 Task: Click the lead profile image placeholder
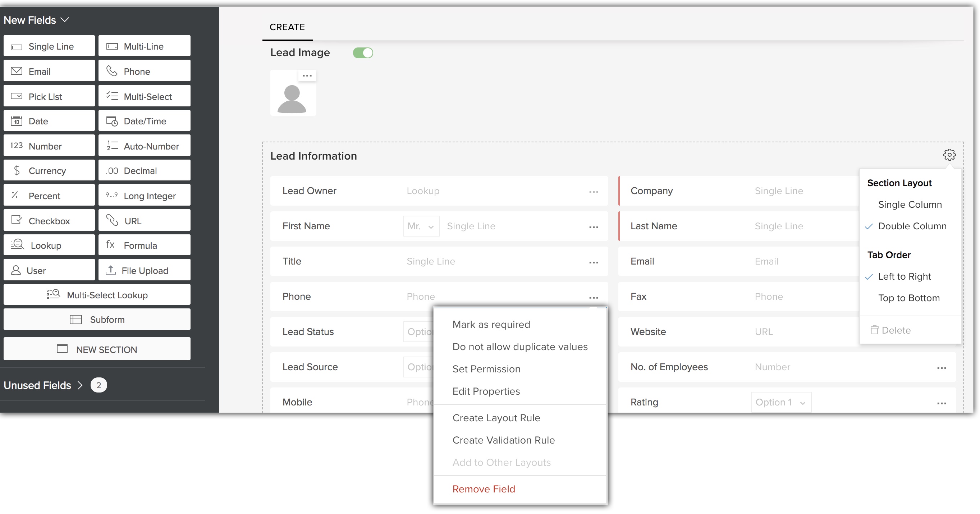coord(292,99)
